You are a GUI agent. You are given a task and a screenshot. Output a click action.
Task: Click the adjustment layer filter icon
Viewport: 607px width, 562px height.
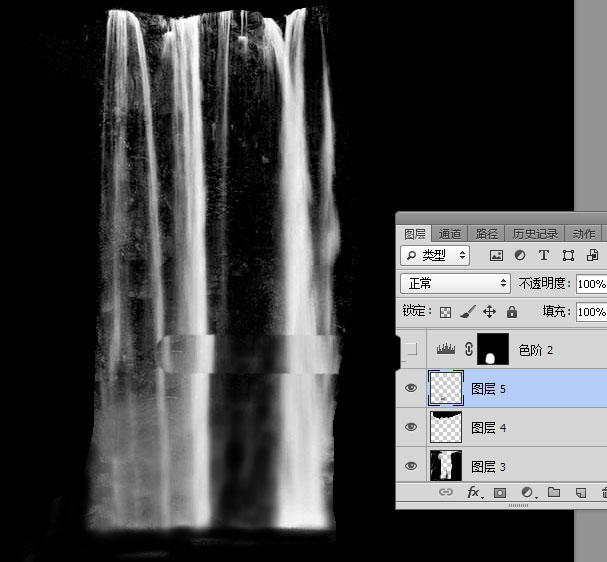pos(520,256)
